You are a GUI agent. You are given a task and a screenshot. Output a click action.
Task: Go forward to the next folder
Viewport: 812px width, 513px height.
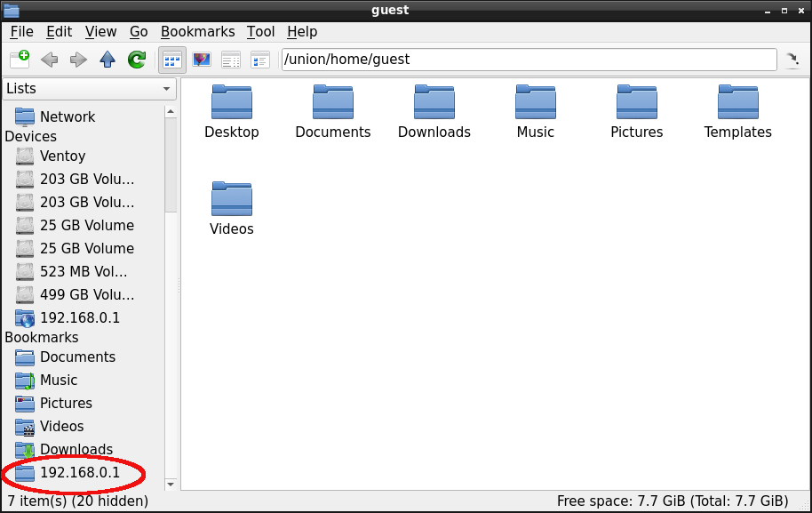tap(78, 60)
